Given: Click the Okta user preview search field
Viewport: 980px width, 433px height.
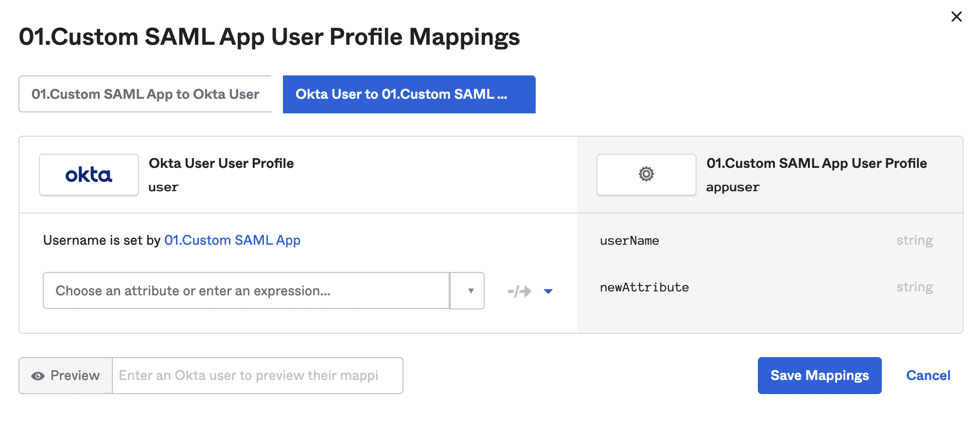Looking at the screenshot, I should pos(257,376).
